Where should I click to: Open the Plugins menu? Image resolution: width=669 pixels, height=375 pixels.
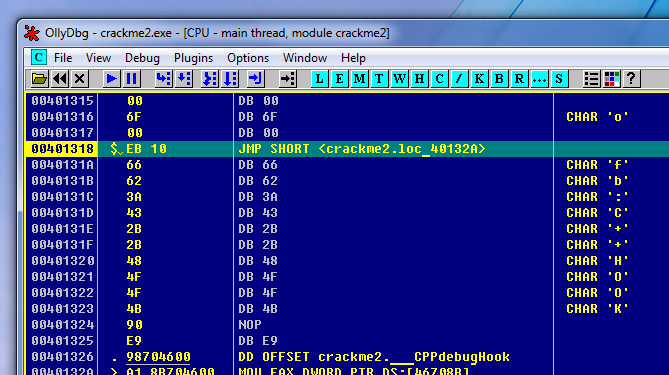(193, 58)
